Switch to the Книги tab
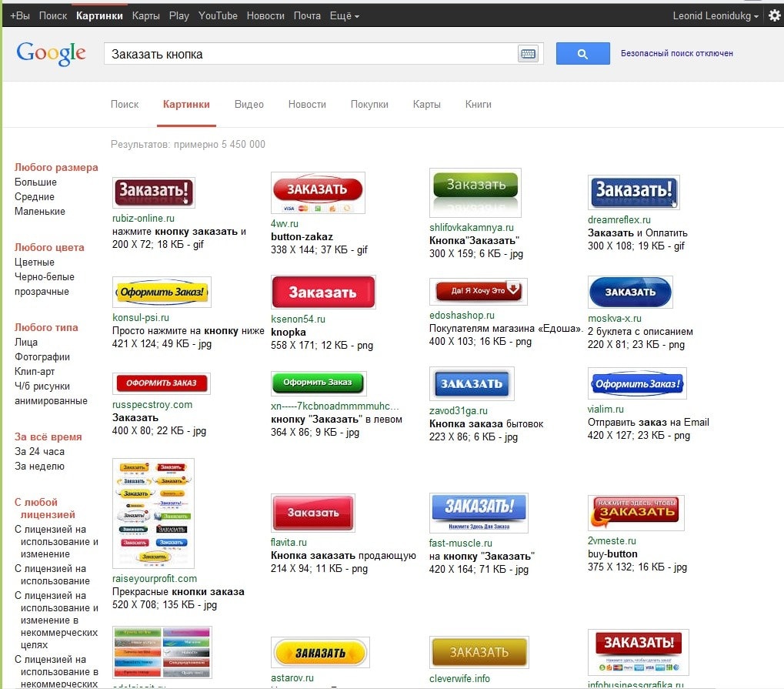Screen dimensions: 784x689 [479, 104]
